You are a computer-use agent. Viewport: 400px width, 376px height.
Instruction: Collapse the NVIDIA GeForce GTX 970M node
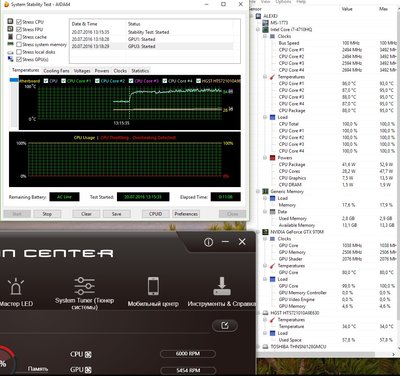tap(258, 232)
